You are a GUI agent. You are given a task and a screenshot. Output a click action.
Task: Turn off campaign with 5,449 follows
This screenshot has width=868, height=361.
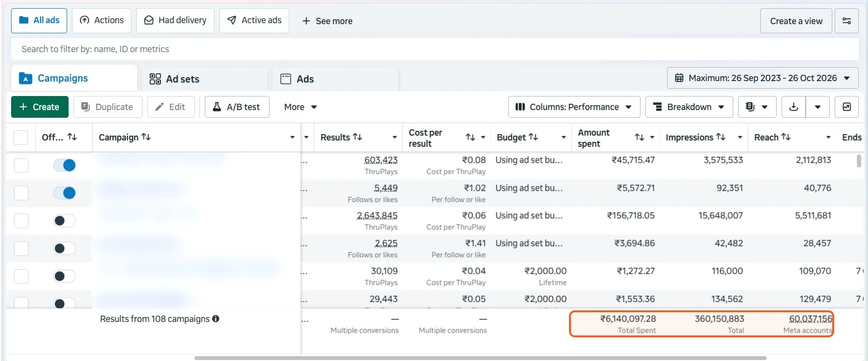pos(64,193)
